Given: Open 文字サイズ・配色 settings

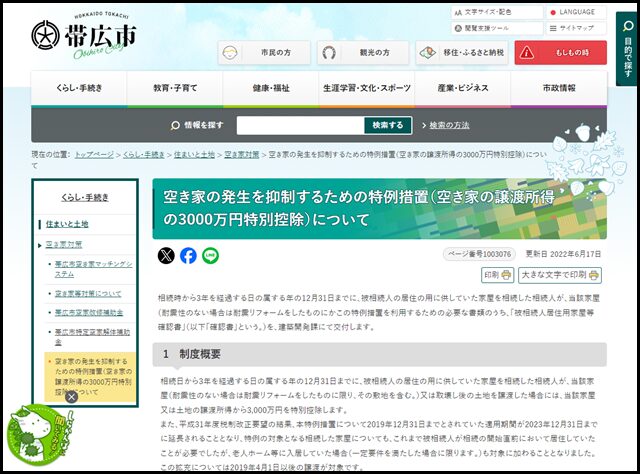Looking at the screenshot, I should (497, 12).
